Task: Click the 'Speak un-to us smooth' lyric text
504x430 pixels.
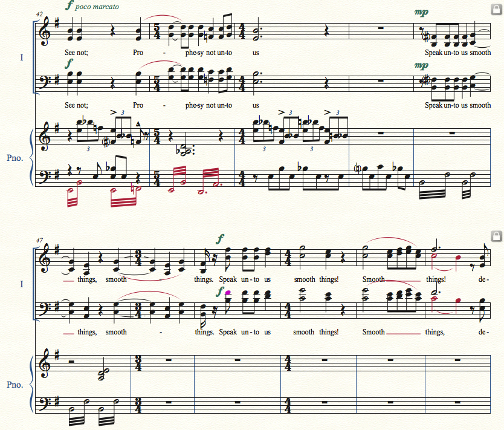Action: pos(457,53)
